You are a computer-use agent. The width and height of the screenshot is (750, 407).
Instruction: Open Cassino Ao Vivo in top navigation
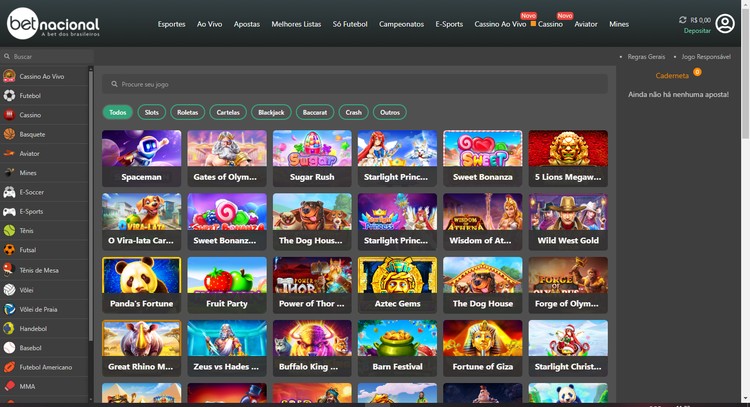[500, 24]
